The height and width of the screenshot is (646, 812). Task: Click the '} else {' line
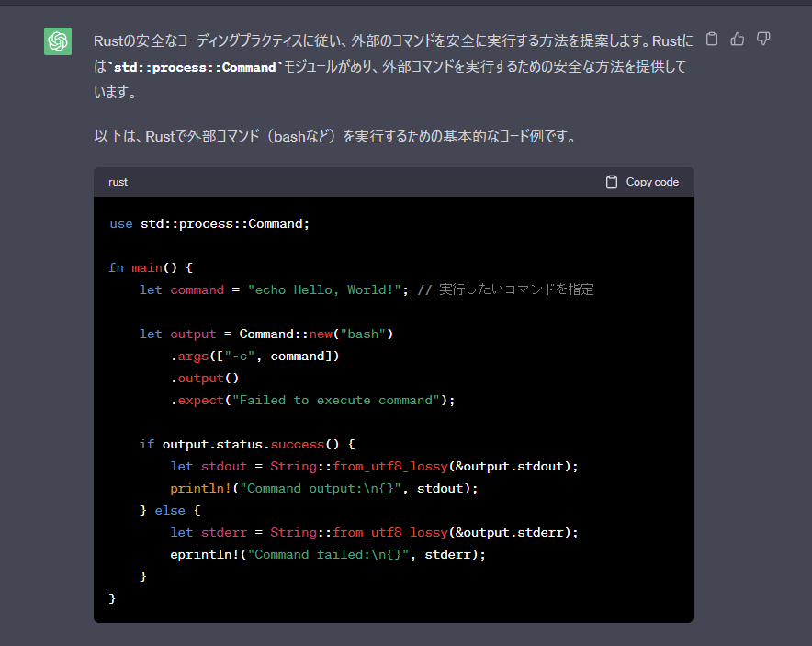coord(170,510)
